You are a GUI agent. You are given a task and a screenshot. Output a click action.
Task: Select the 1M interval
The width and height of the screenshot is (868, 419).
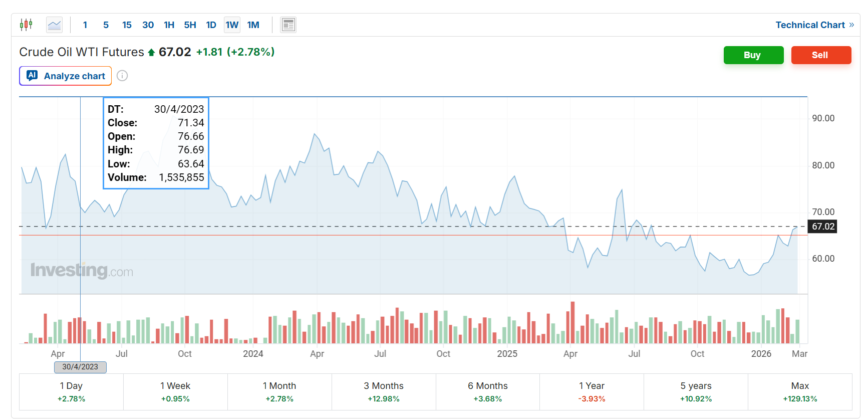253,25
